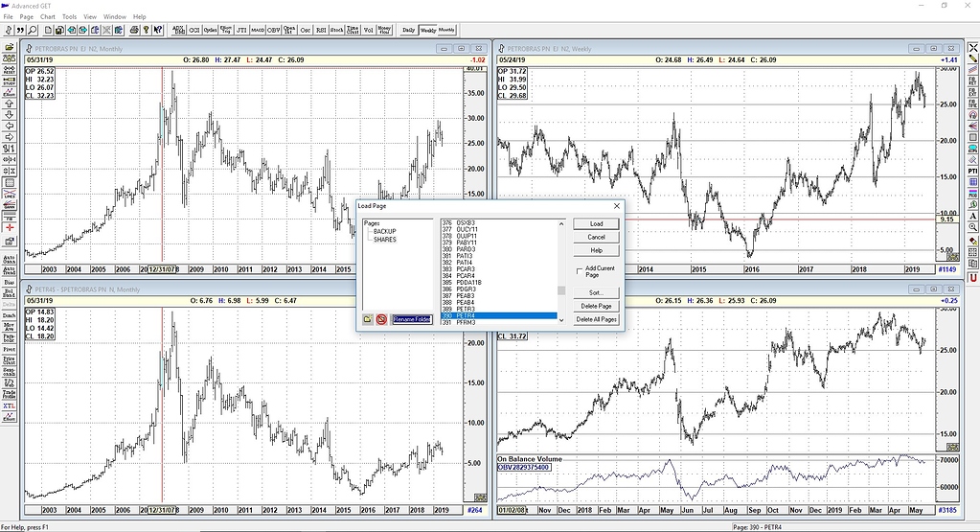Viewport: 980px width, 532px height.
Task: Click the scroll left arrow tool icon
Action: point(10,126)
